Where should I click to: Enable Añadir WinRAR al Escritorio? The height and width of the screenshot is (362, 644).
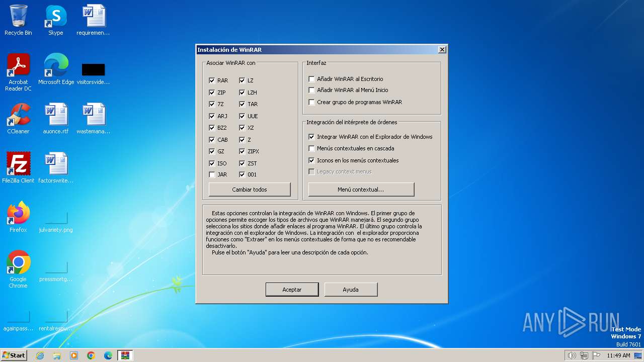(x=311, y=79)
